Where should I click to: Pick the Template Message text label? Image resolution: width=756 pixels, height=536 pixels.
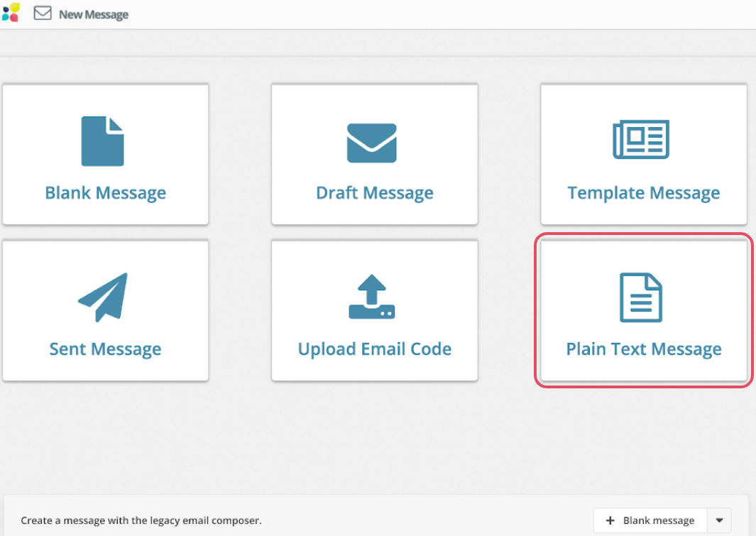point(643,193)
